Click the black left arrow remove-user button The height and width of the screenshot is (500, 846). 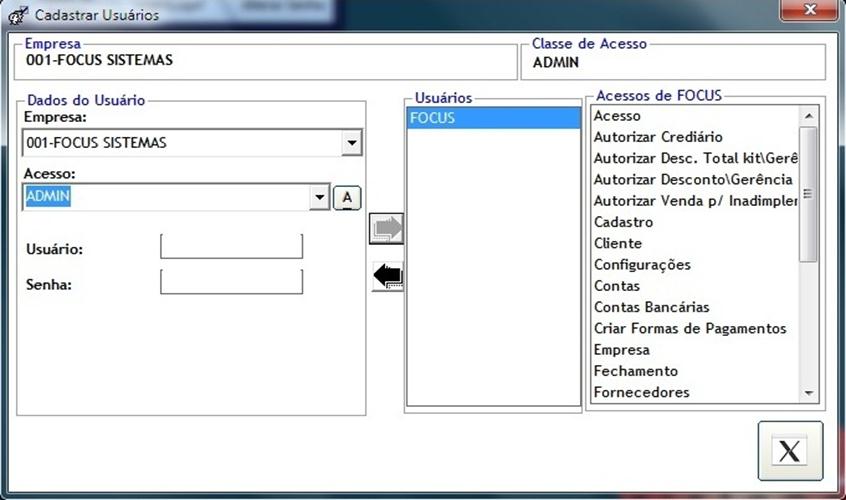point(388,276)
